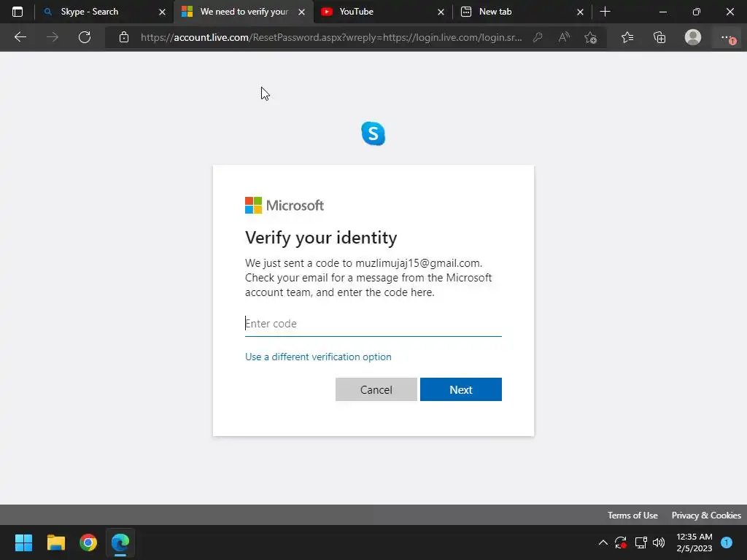Open the Collections icon
Image resolution: width=747 pixels, height=560 pixels.
point(659,37)
